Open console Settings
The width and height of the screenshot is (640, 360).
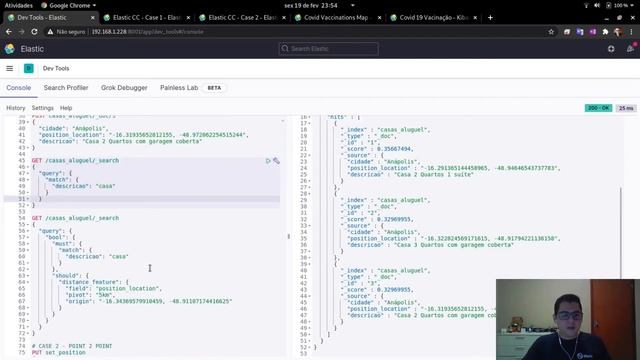point(42,108)
